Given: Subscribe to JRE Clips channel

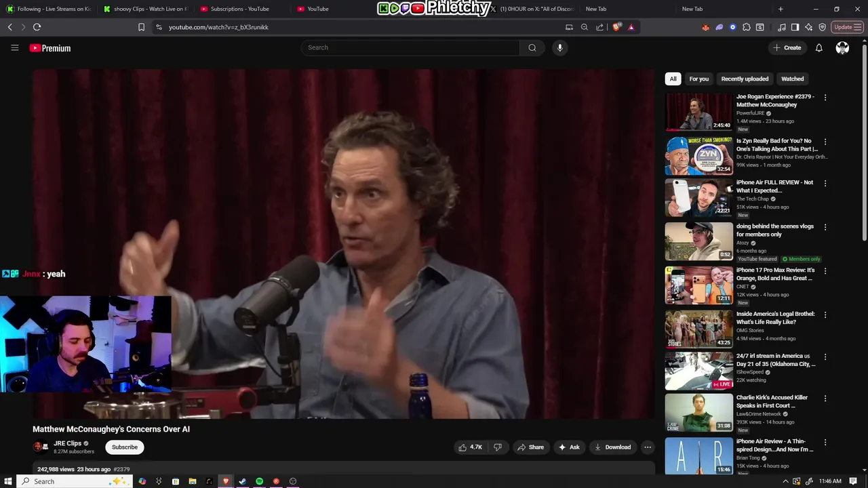Looking at the screenshot, I should [124, 447].
